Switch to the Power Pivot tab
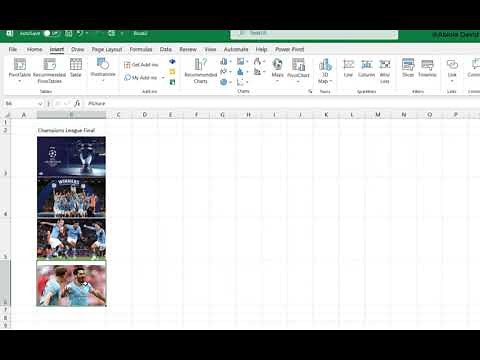 pyautogui.click(x=290, y=49)
